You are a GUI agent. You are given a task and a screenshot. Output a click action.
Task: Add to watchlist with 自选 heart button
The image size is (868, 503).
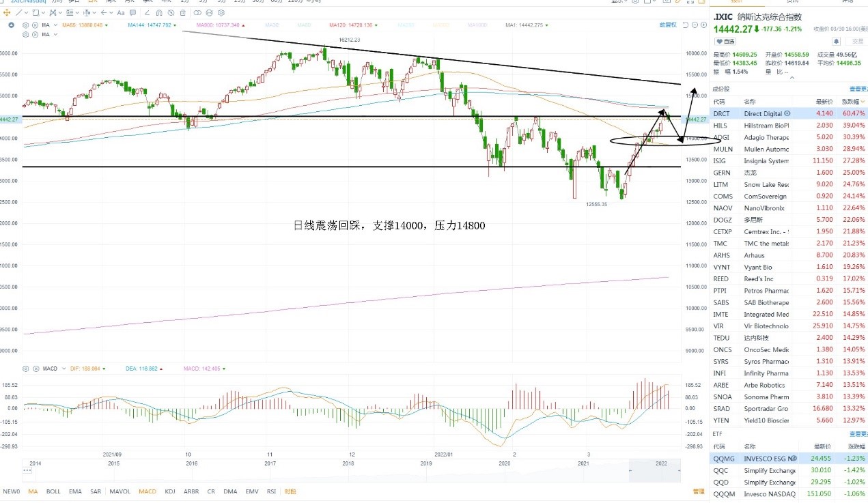tap(725, 42)
